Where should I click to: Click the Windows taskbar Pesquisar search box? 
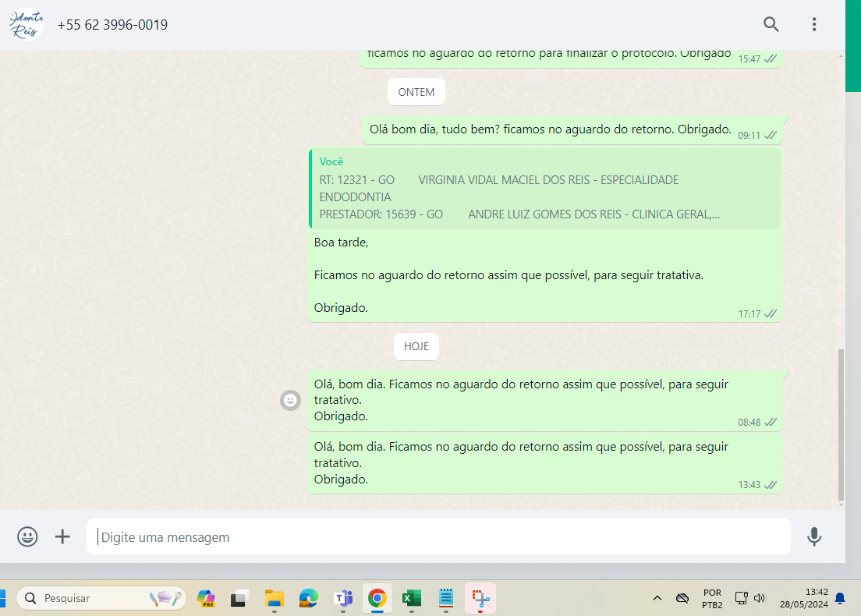[x=101, y=598]
